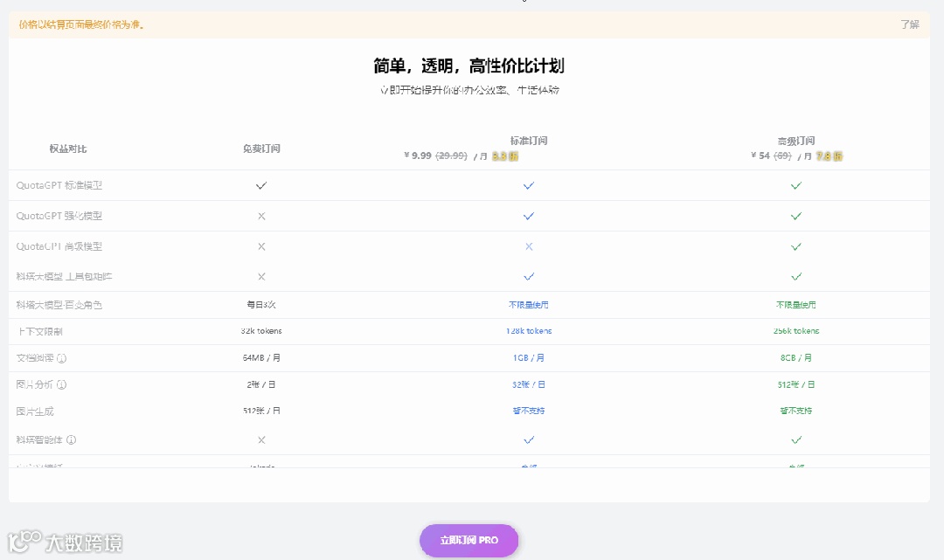Dismiss the price notice with 了解
Screen dimensions: 944x560
pos(910,24)
